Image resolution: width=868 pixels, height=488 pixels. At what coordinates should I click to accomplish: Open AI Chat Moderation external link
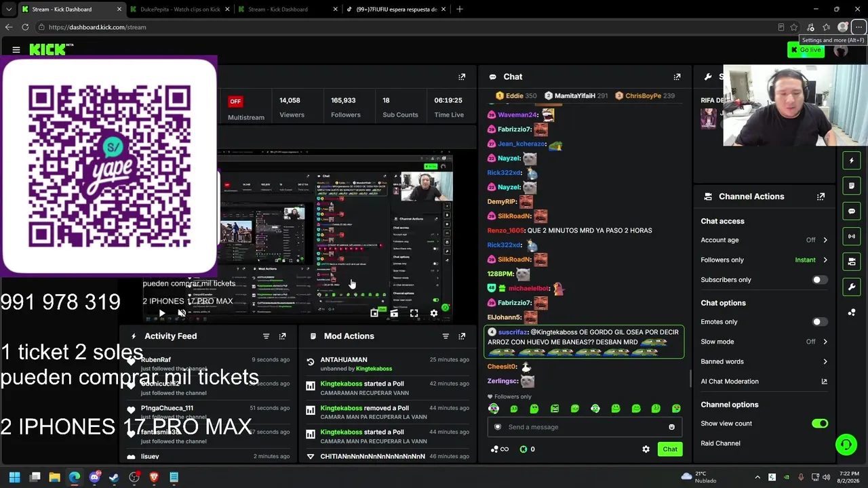pos(825,382)
